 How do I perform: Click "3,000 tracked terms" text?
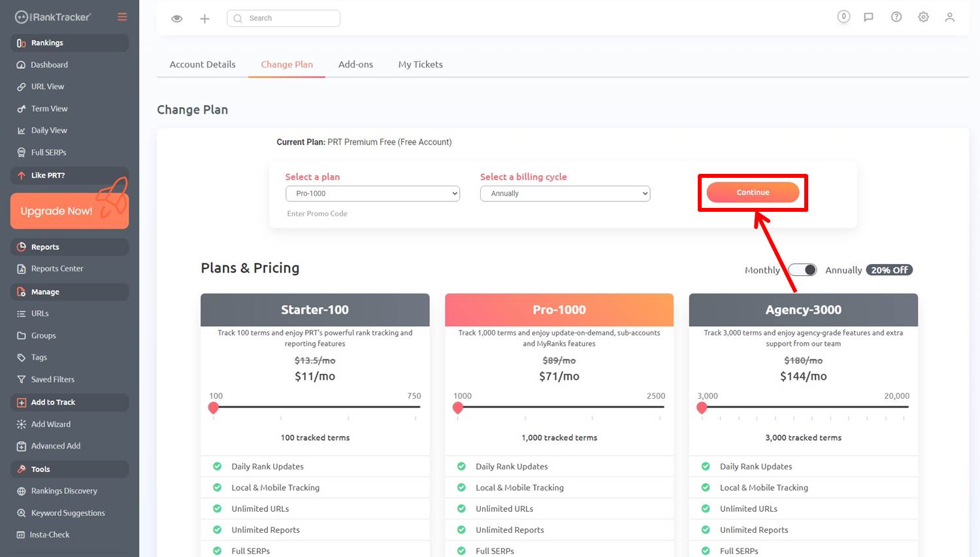pyautogui.click(x=804, y=438)
